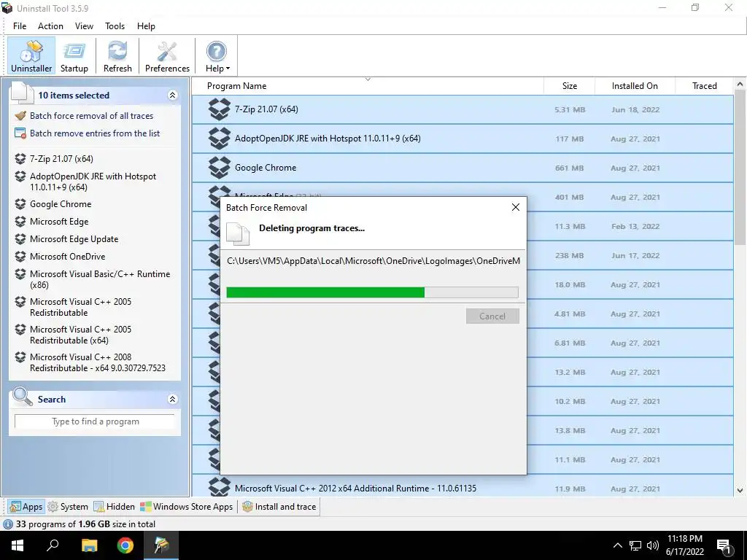747x560 pixels.
Task: Switch to Install and trace tab
Action: [x=279, y=507]
